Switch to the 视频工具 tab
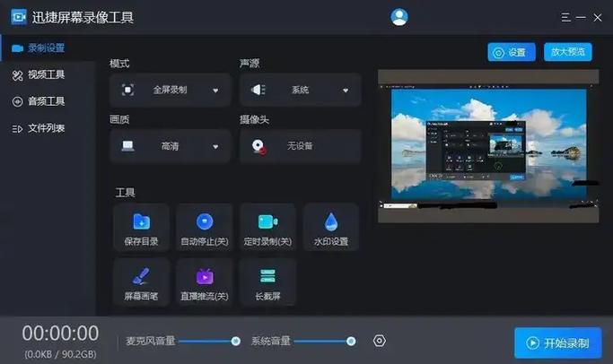Viewport: 613px width, 364px height. click(48, 74)
